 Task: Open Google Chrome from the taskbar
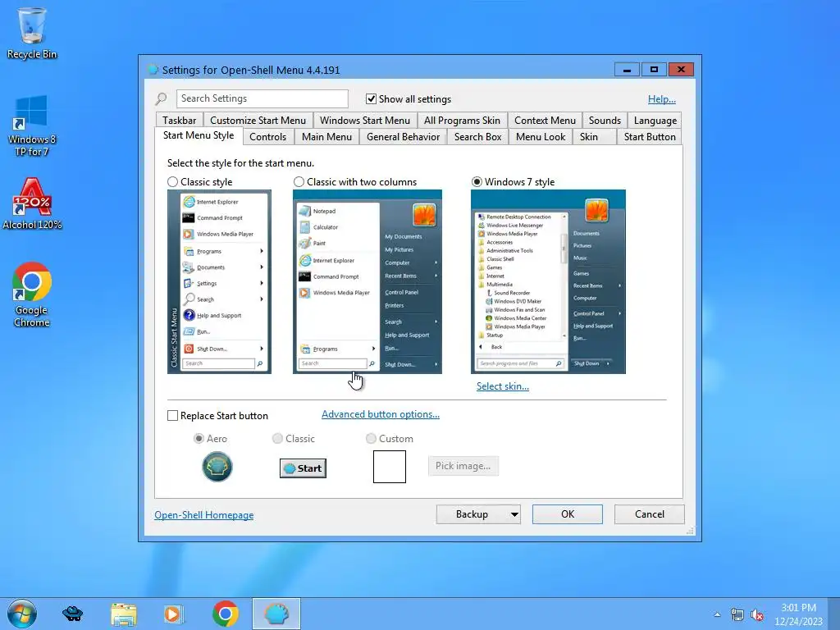point(226,614)
